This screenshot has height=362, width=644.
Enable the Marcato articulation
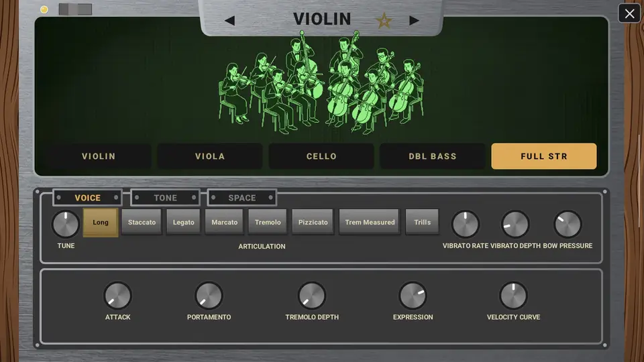click(224, 222)
